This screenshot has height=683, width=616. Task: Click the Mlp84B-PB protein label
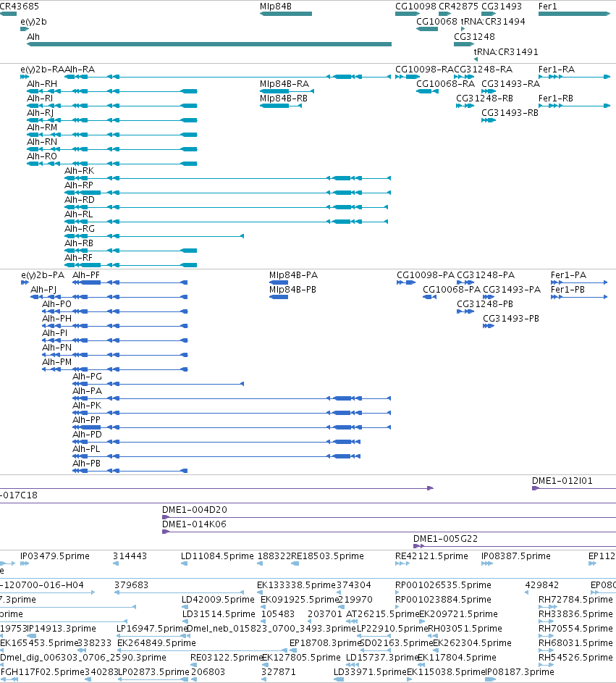coord(292,290)
